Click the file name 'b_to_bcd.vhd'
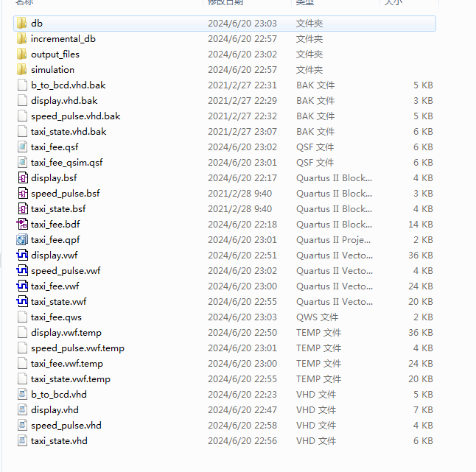 pyautogui.click(x=59, y=395)
